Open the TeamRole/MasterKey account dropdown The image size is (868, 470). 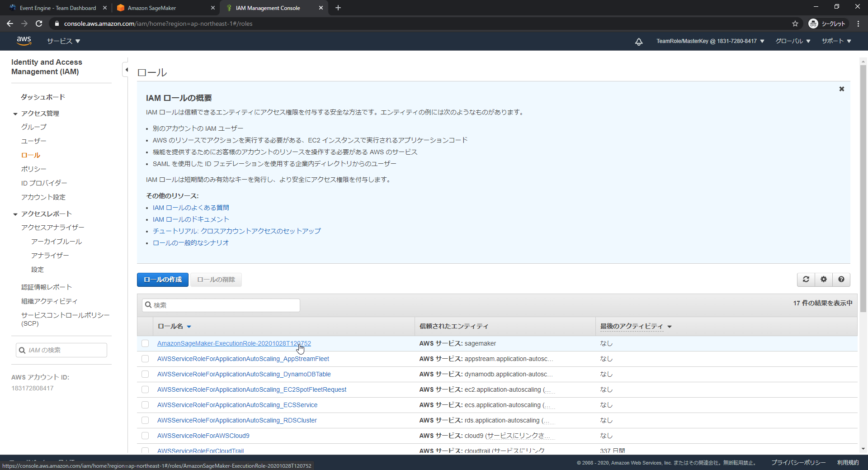pos(710,41)
